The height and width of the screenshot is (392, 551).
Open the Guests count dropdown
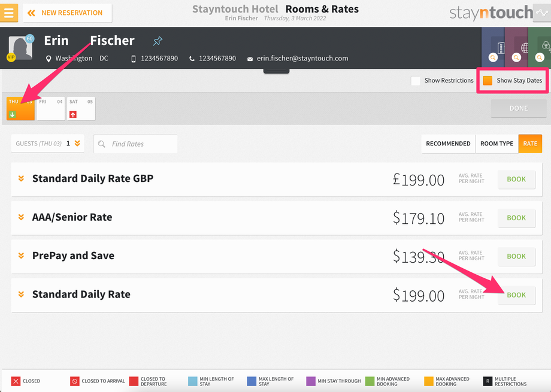pos(47,143)
